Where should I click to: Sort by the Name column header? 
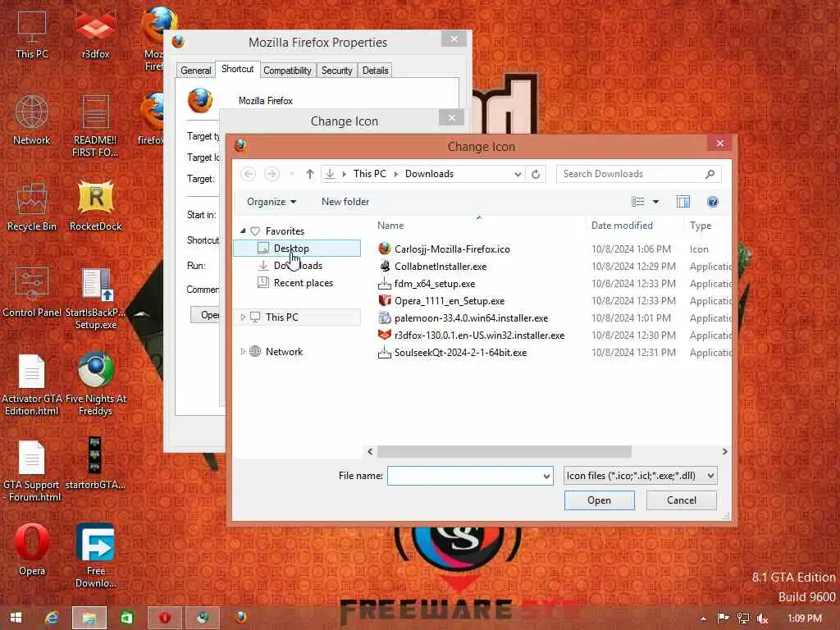pyautogui.click(x=390, y=226)
